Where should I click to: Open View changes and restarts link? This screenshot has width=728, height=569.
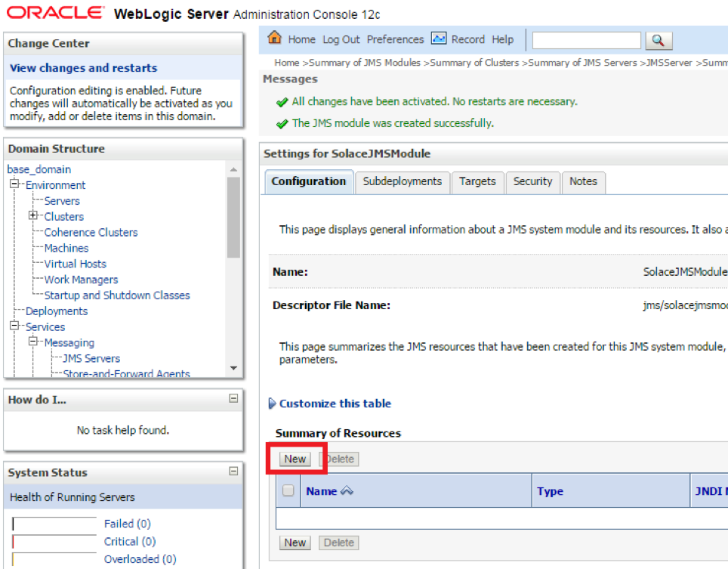[x=83, y=68]
